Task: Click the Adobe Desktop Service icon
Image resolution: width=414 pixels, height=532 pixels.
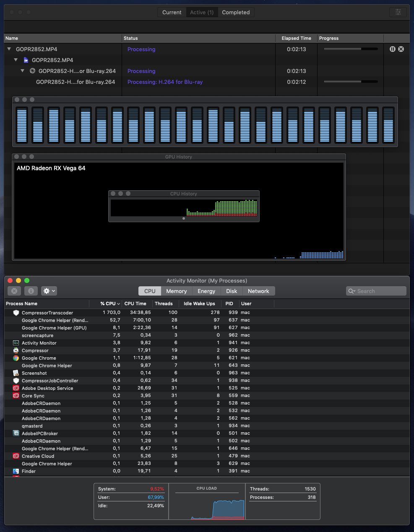Action: coord(16,388)
